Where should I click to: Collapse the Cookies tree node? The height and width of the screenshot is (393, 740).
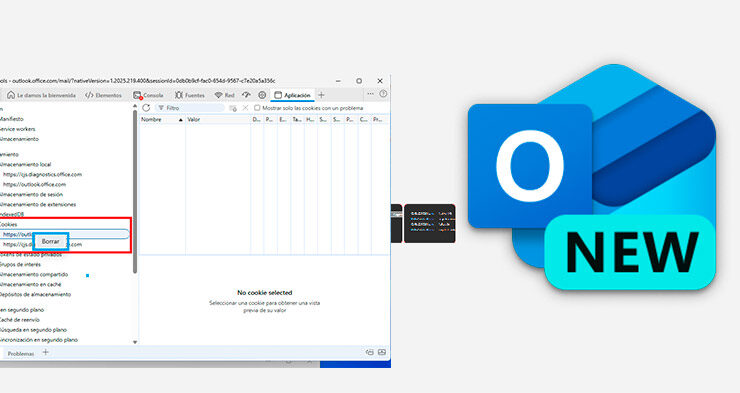[8, 224]
